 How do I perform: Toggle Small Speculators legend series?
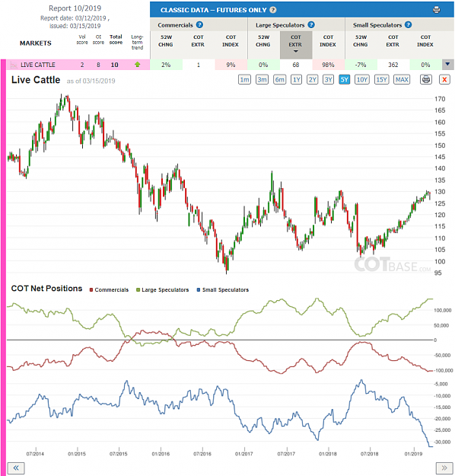coord(223,290)
